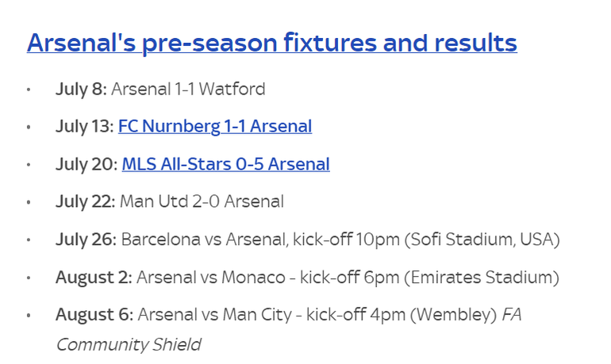
Task: Select the July 13 date label
Action: (84, 126)
